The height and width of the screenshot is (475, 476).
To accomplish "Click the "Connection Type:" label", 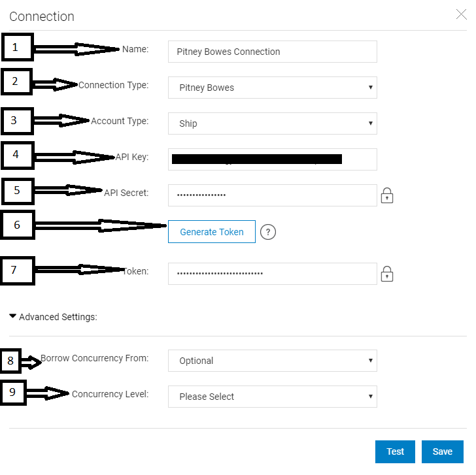I will click(x=114, y=85).
